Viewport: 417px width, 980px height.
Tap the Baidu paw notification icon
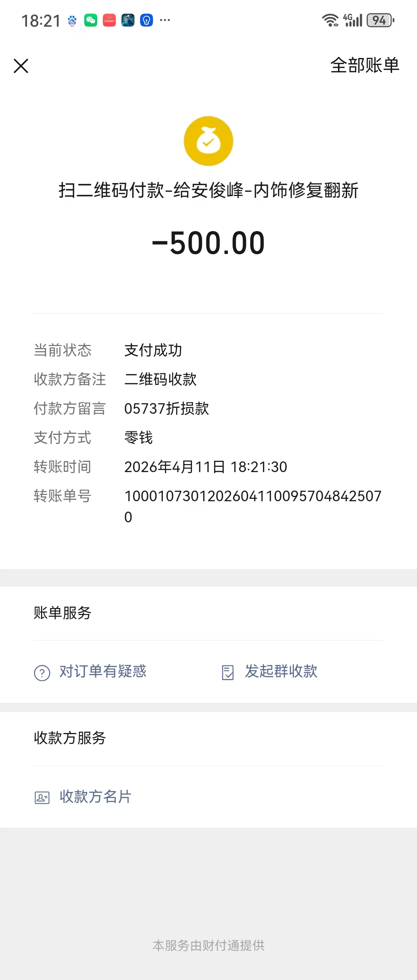72,20
